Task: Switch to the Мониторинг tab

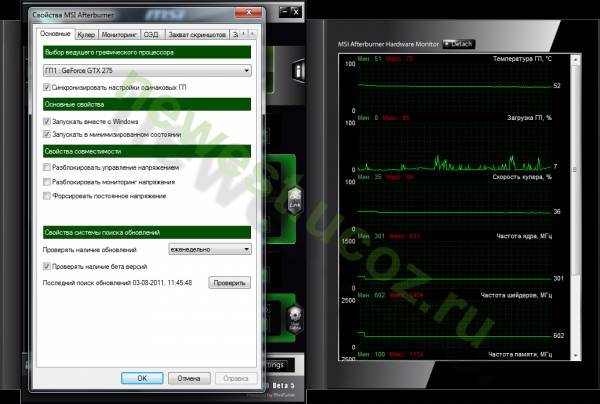Action: tap(119, 35)
